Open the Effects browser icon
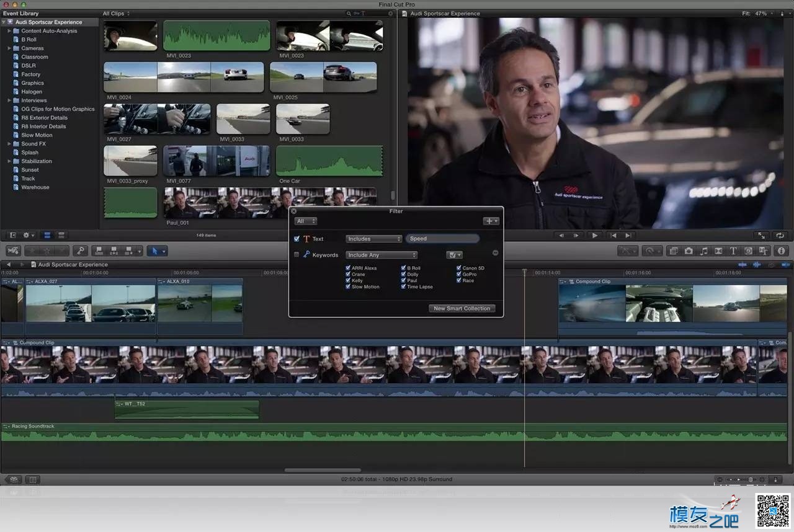 click(674, 251)
